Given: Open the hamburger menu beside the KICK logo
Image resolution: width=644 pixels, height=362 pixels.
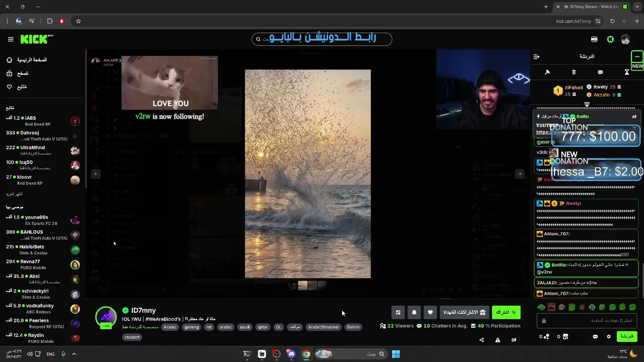Looking at the screenshot, I should pyautogui.click(x=11, y=39).
